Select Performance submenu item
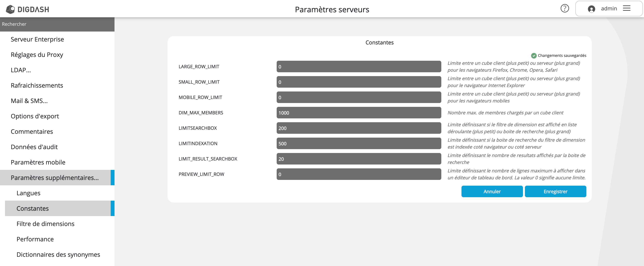 point(35,239)
